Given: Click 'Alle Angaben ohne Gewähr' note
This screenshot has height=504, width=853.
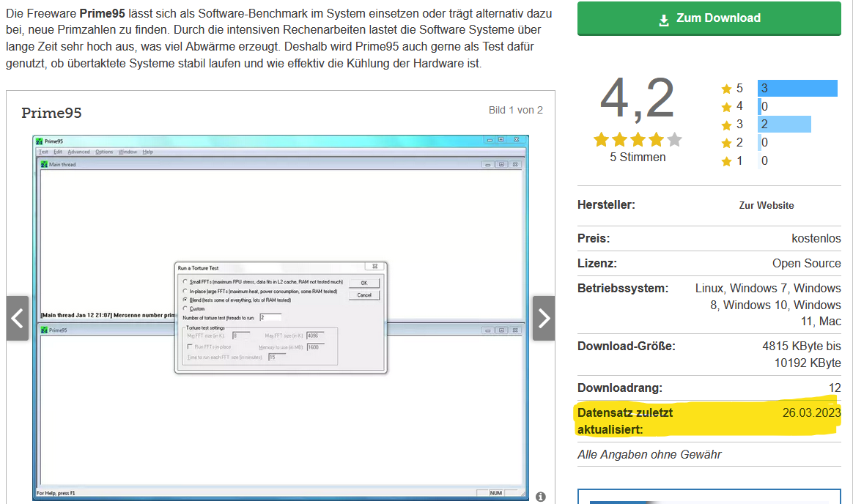Looking at the screenshot, I should pyautogui.click(x=649, y=454).
